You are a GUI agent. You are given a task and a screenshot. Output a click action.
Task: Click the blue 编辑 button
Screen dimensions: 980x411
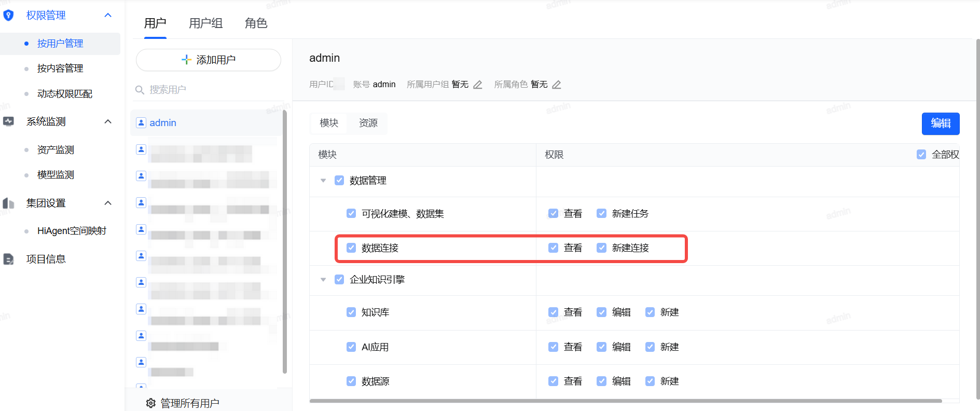[941, 124]
